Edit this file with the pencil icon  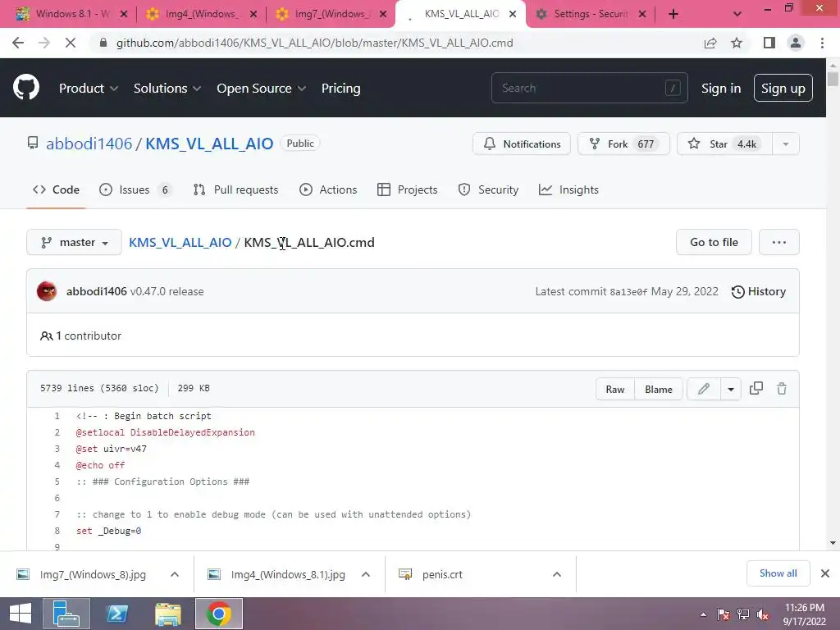(704, 389)
